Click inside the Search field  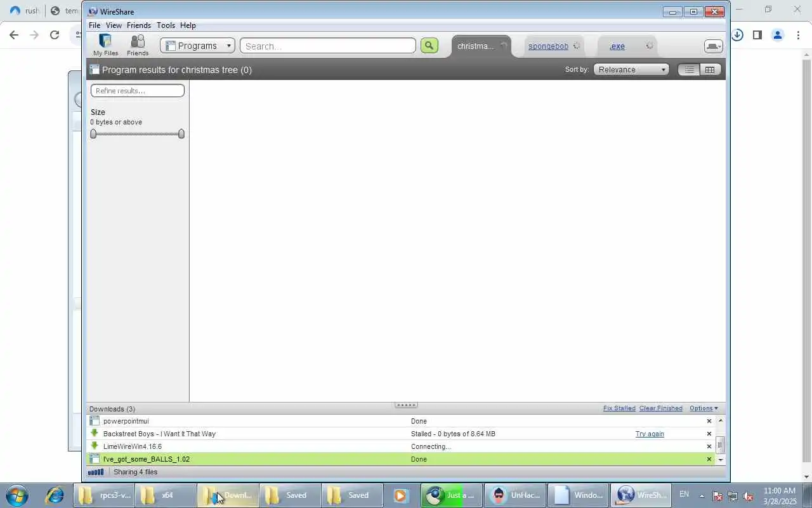coord(328,46)
